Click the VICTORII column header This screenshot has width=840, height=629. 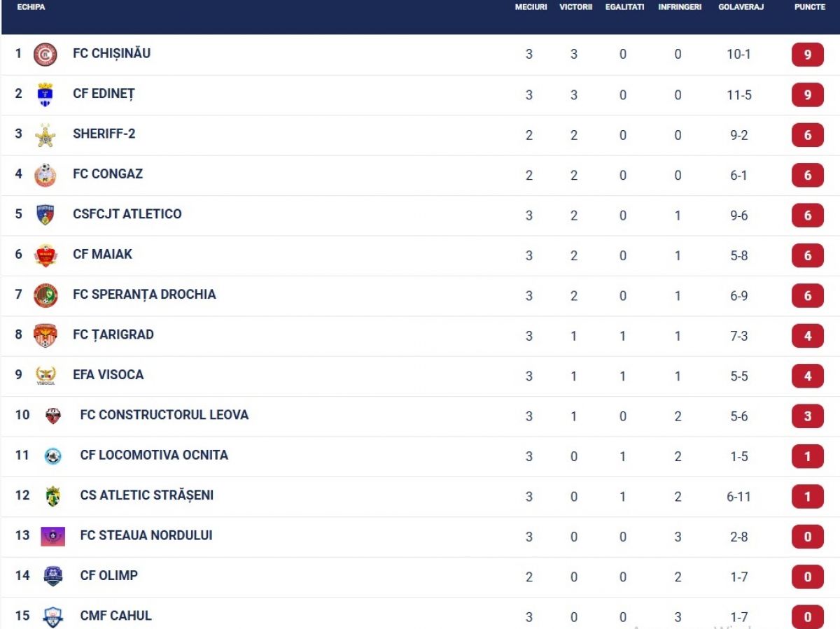tap(576, 7)
